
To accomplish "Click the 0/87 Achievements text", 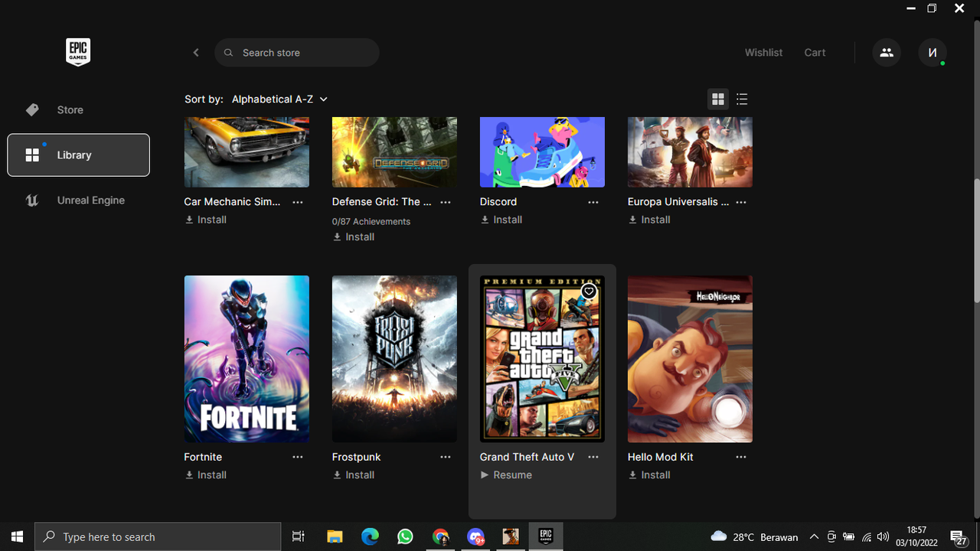I will (371, 221).
